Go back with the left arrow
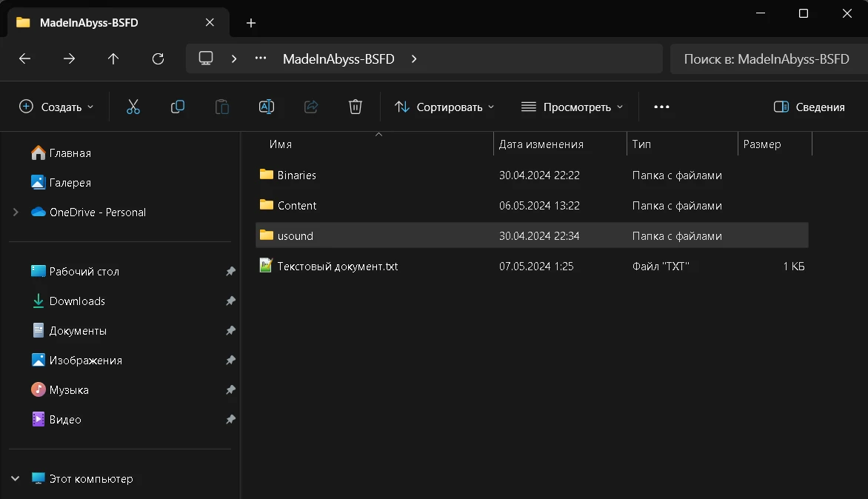868x499 pixels. (x=25, y=58)
